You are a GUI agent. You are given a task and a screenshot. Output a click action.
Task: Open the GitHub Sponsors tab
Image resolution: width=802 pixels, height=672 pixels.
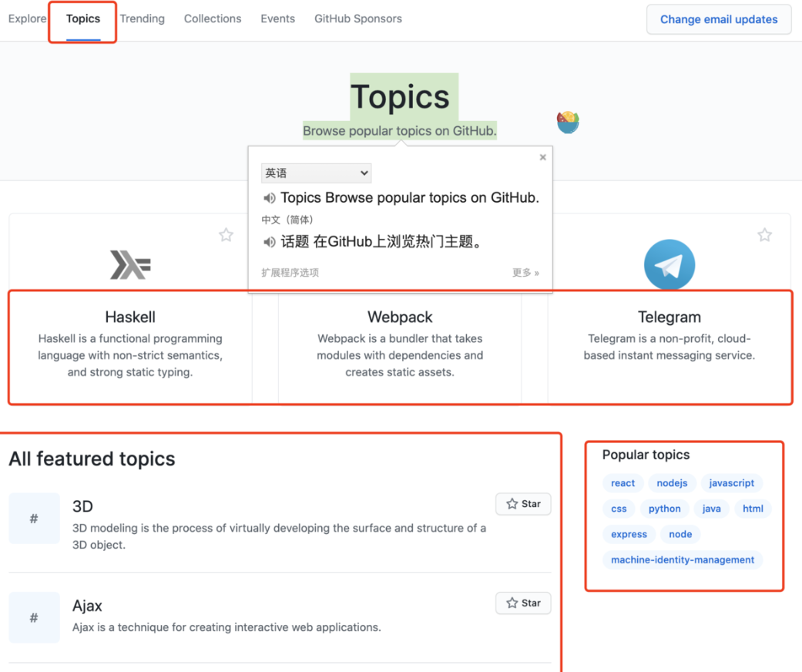pos(358,19)
